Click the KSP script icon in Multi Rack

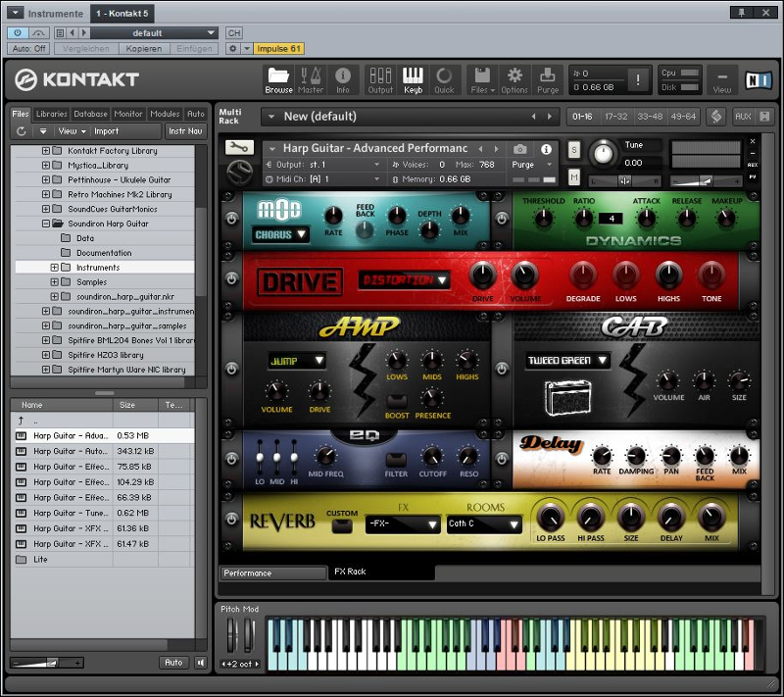(x=716, y=116)
